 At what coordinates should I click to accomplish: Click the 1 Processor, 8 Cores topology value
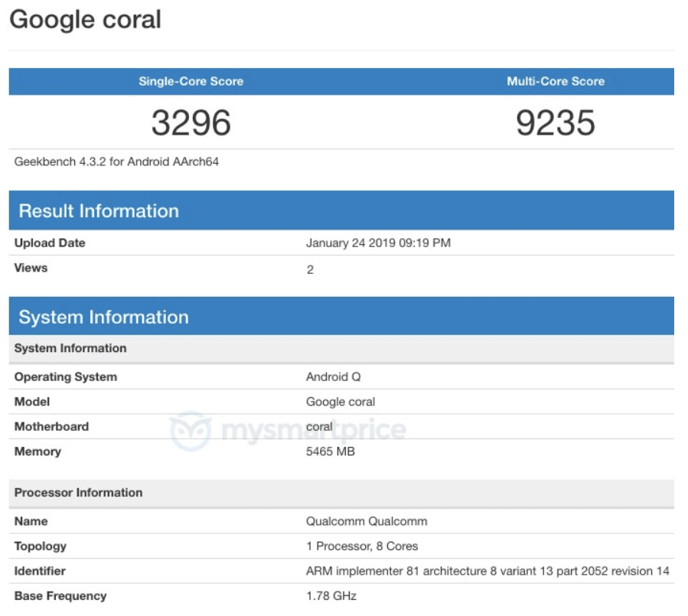(362, 546)
